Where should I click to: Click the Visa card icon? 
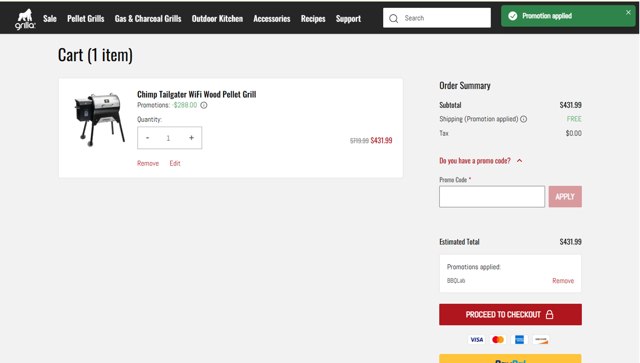[476, 340]
